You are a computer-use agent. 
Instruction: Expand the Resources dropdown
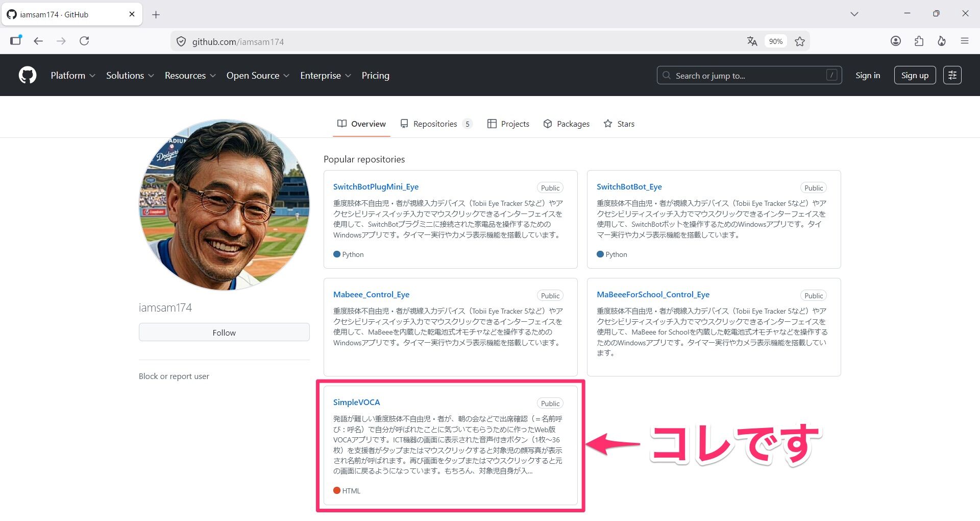190,75
